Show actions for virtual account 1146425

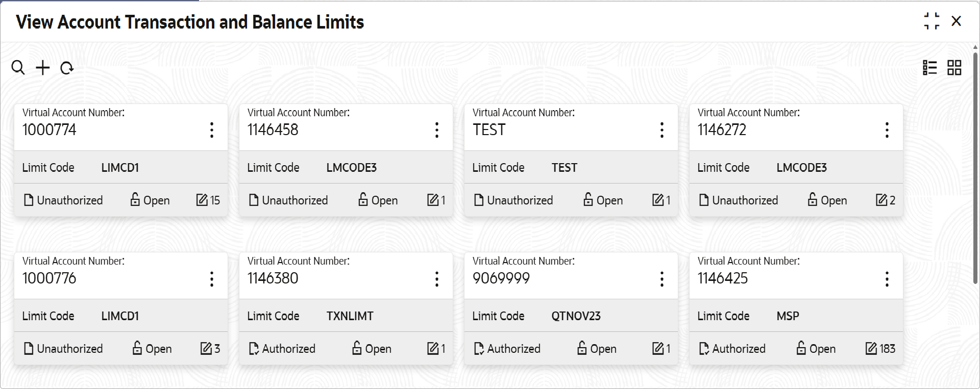pyautogui.click(x=887, y=279)
